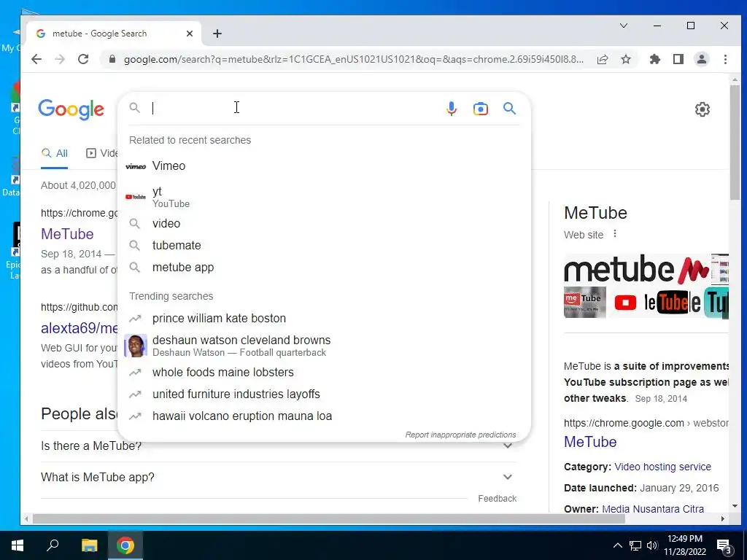Click the Google logo

pyautogui.click(x=71, y=109)
